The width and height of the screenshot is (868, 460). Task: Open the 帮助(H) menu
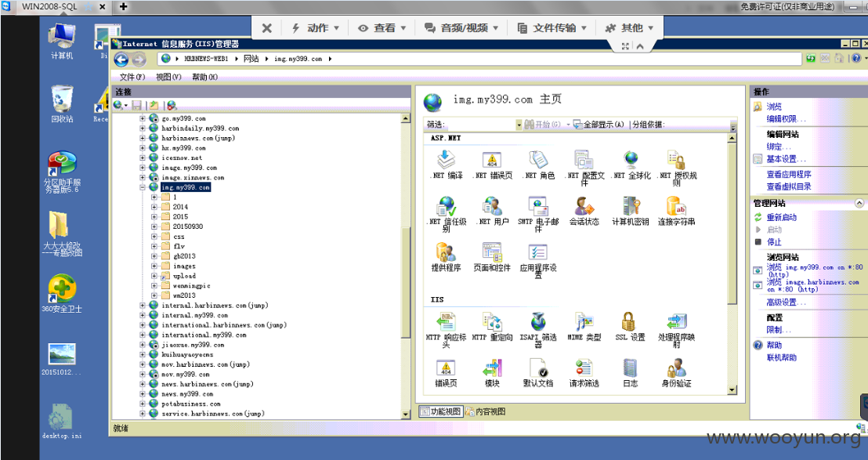[x=204, y=77]
